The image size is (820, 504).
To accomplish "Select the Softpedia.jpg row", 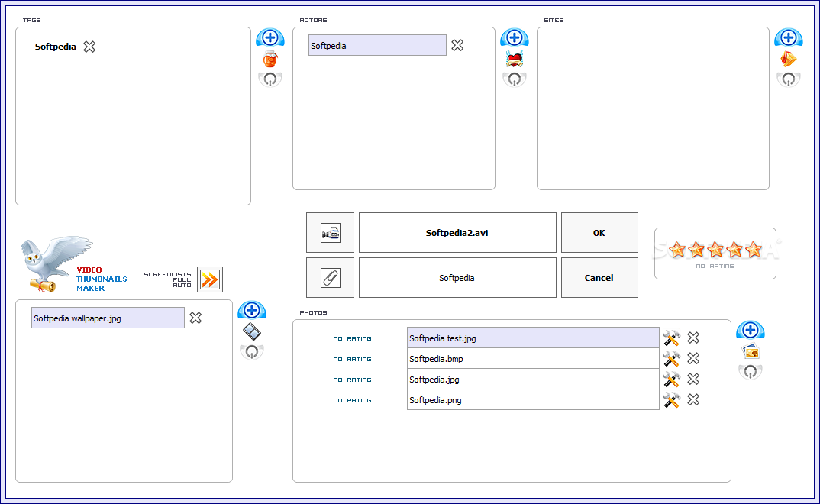I will click(x=533, y=379).
